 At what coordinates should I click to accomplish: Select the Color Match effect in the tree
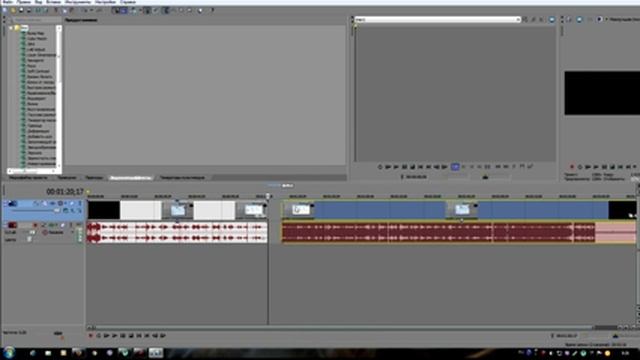pyautogui.click(x=37, y=38)
